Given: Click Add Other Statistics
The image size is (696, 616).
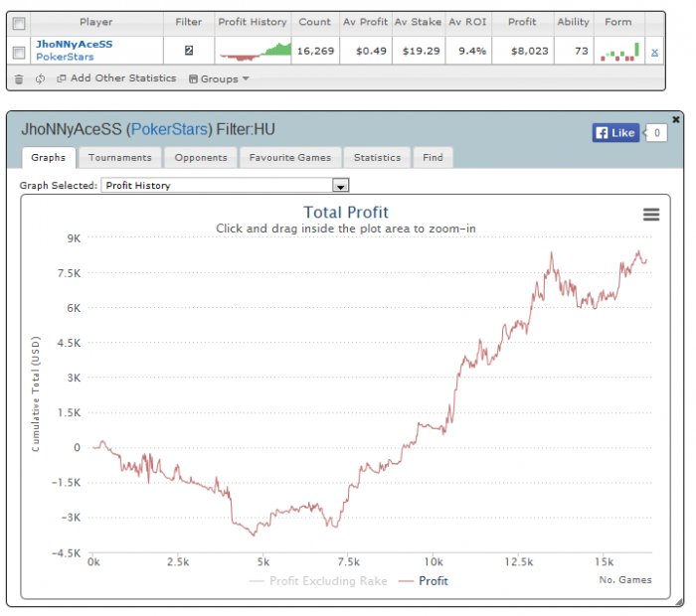Looking at the screenshot, I should pyautogui.click(x=116, y=78).
